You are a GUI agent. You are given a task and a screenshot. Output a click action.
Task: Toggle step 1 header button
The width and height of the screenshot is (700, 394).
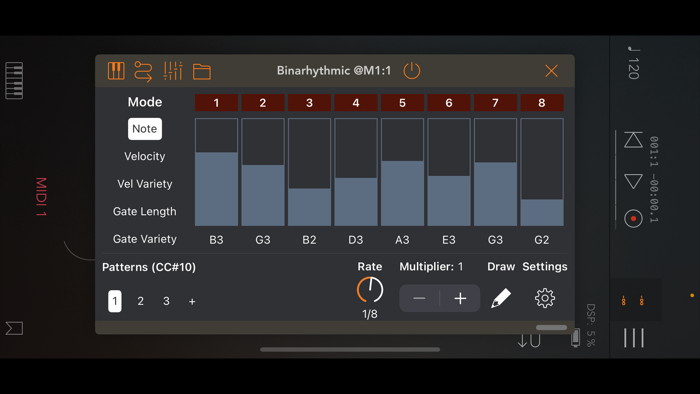tap(217, 103)
